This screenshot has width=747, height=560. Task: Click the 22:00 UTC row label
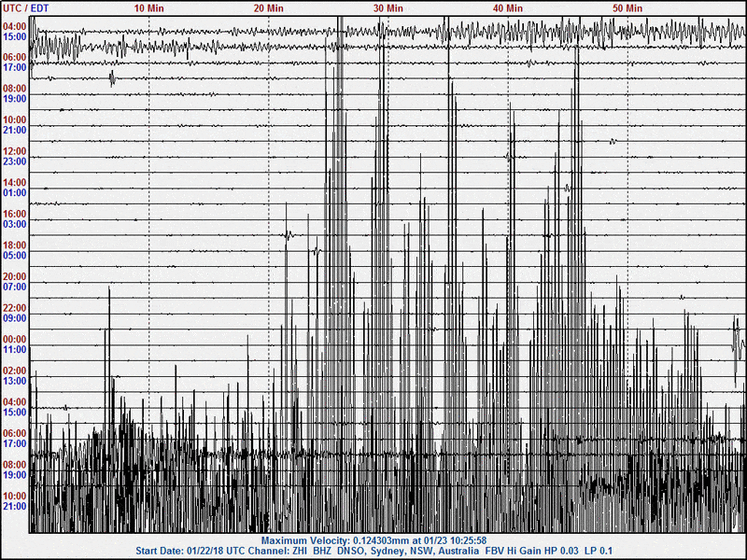coord(15,308)
